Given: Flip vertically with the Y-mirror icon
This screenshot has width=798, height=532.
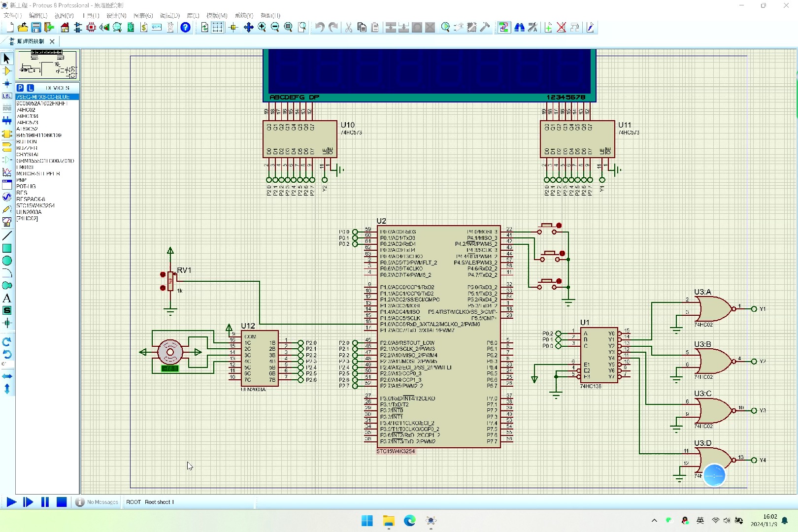Looking at the screenshot, I should (x=7, y=389).
